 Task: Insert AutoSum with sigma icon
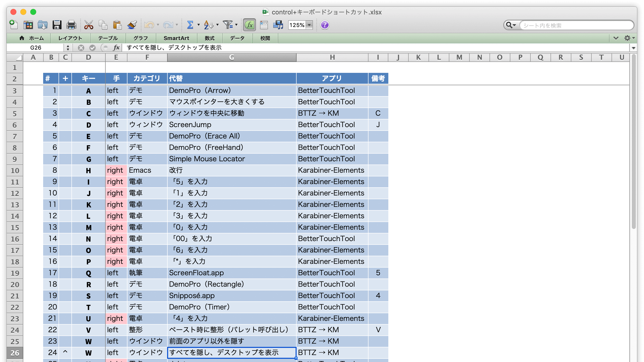[190, 25]
